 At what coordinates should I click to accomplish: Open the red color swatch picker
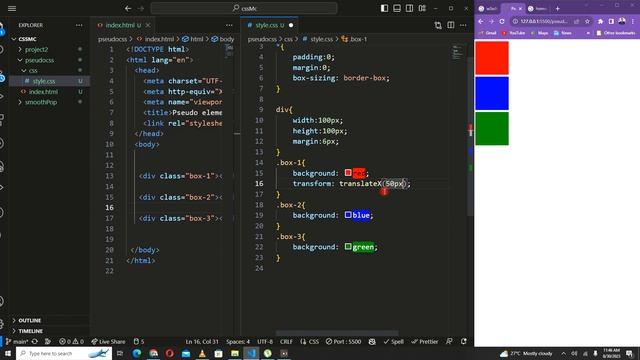348,173
